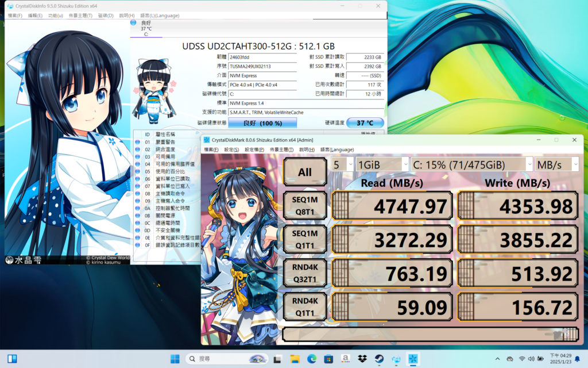Select the 良好 37 °C C: drive tab
588x368 pixels.
pyautogui.click(x=146, y=29)
